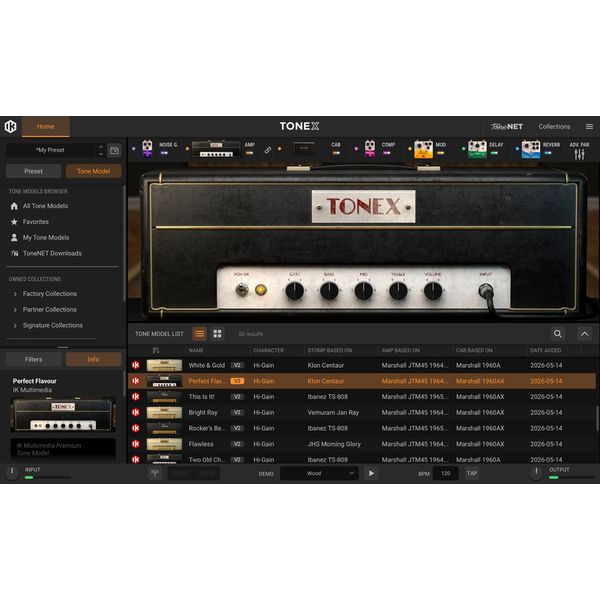The width and height of the screenshot is (600, 600).
Task: Sort list by STOMP BASED ON column
Action: [329, 351]
